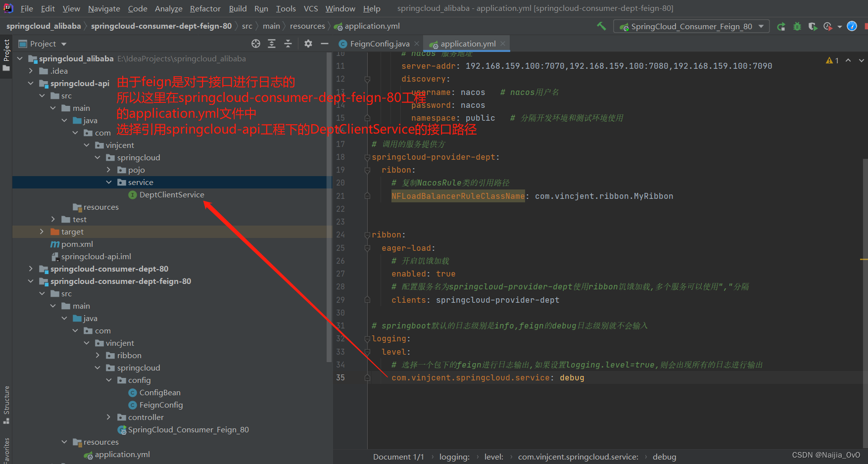Click the Select Opened File crosshair icon

256,44
